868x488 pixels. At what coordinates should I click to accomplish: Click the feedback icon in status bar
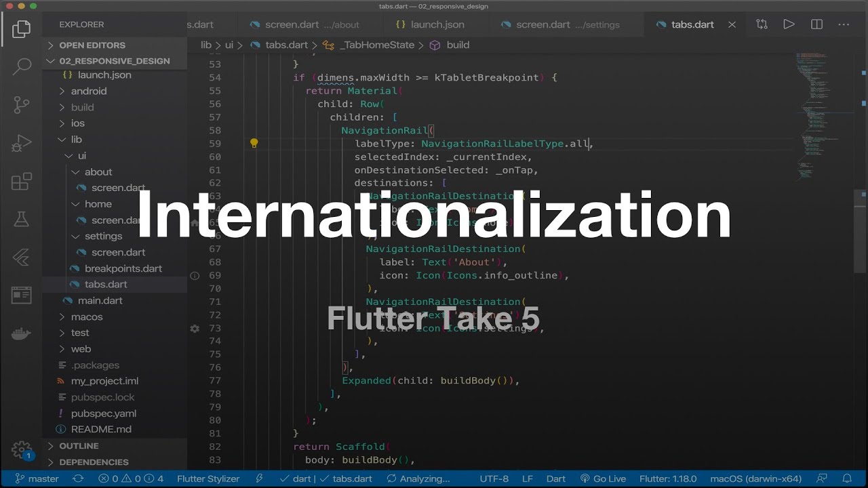[822, 479]
